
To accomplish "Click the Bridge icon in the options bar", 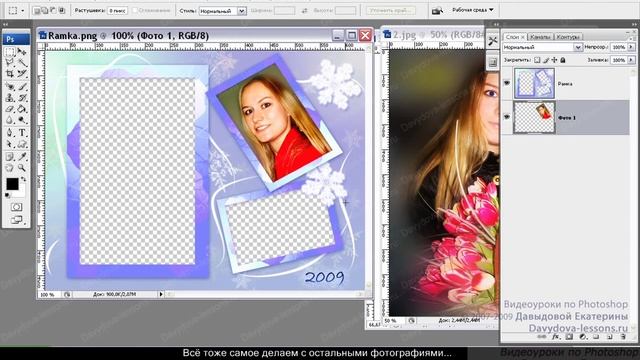I will (437, 10).
